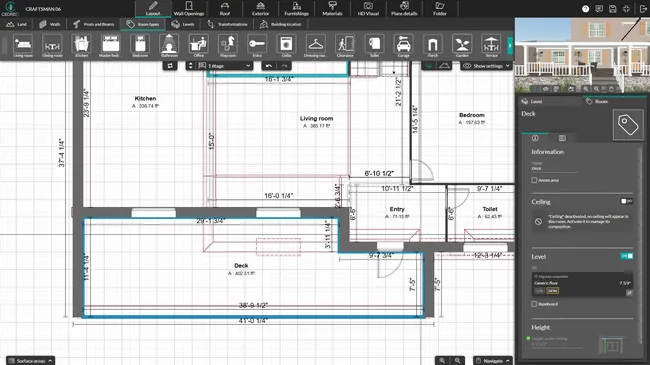The height and width of the screenshot is (365, 650).
Task: Click the swap view arrows icon above the plan
Action: click(x=170, y=66)
